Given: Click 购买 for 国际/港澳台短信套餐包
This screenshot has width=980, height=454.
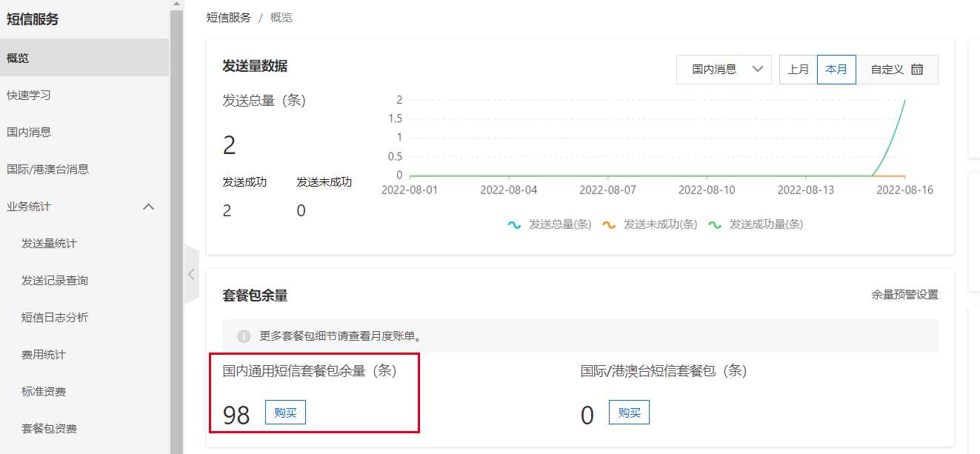Looking at the screenshot, I should [x=629, y=412].
